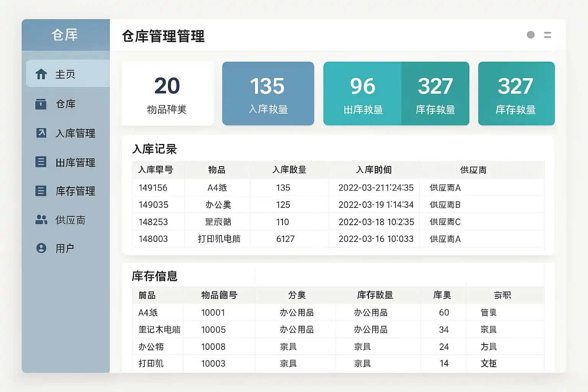The width and height of the screenshot is (588, 392).
Task: Click the box icon beside 仓库
Action: (x=41, y=104)
